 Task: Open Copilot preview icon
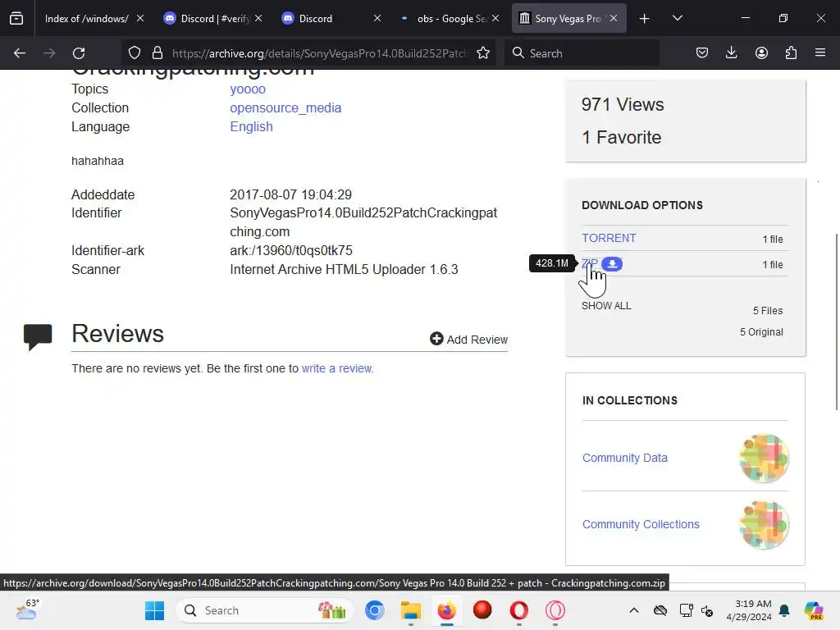coord(814,610)
